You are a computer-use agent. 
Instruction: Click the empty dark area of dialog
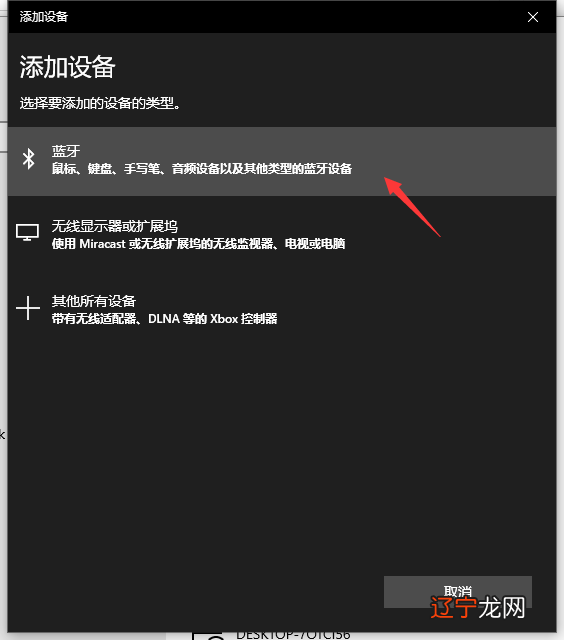(x=282, y=449)
